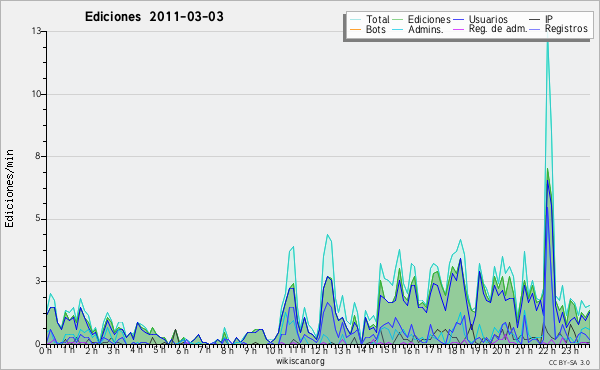Click the wikiscan.org label below chart

(x=300, y=361)
